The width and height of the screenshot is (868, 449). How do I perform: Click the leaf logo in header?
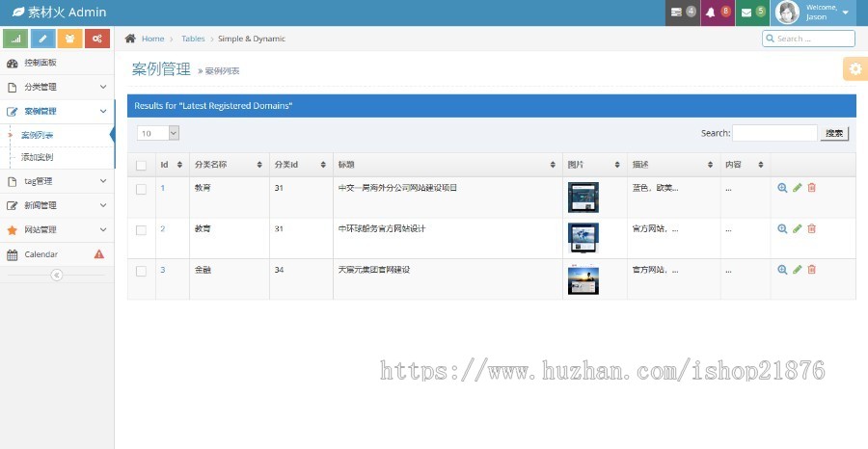click(18, 12)
